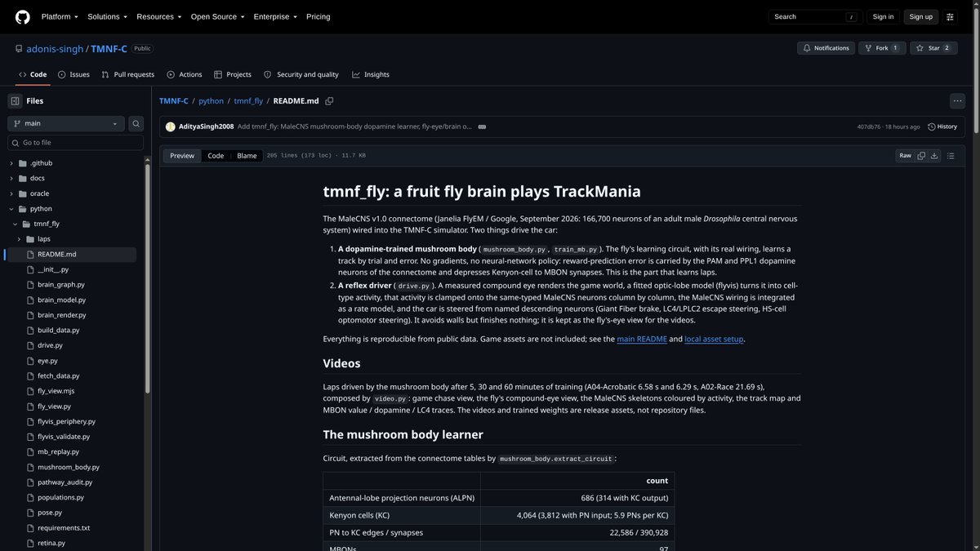Switch to Code view of file

point(216,155)
